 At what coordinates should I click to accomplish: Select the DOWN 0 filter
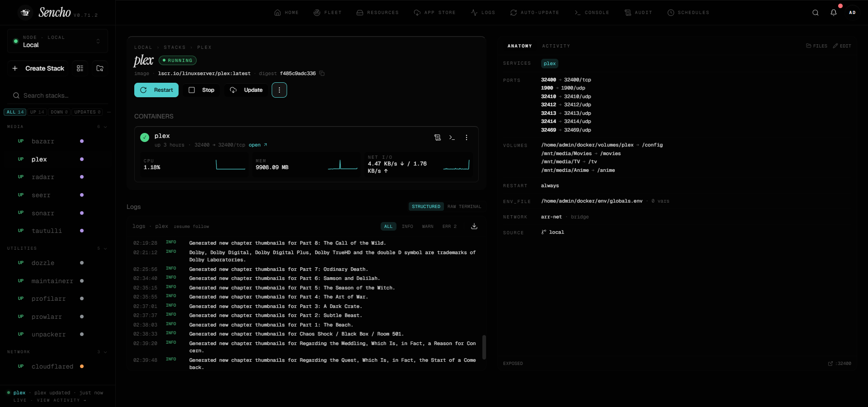click(x=59, y=112)
